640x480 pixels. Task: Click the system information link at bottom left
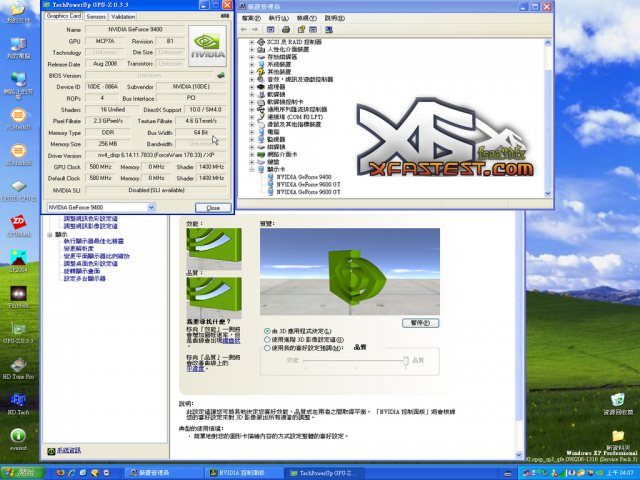click(69, 450)
